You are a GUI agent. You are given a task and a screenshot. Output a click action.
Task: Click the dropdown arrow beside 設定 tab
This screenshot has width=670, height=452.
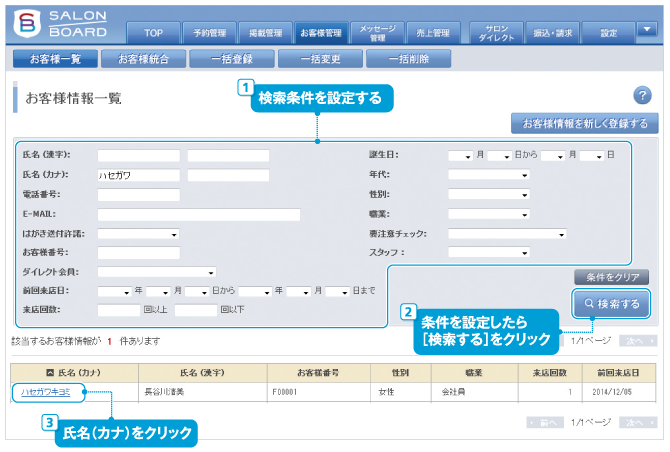647,30
